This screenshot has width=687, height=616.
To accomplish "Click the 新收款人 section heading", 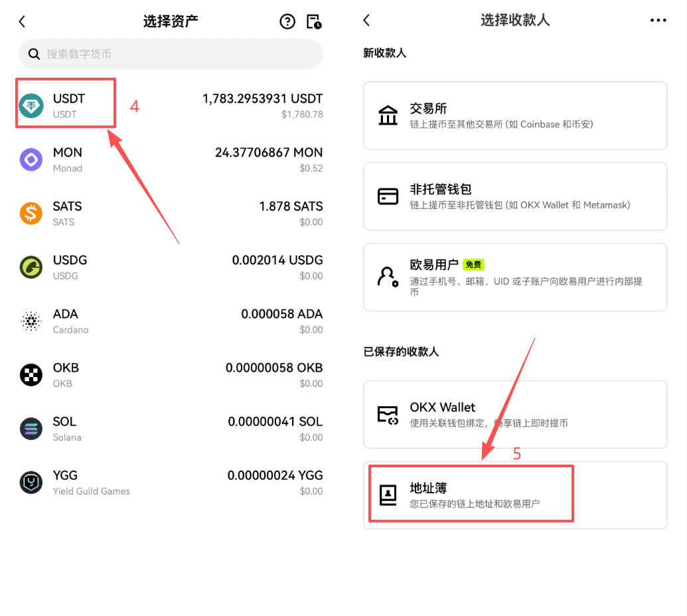I will [x=385, y=54].
